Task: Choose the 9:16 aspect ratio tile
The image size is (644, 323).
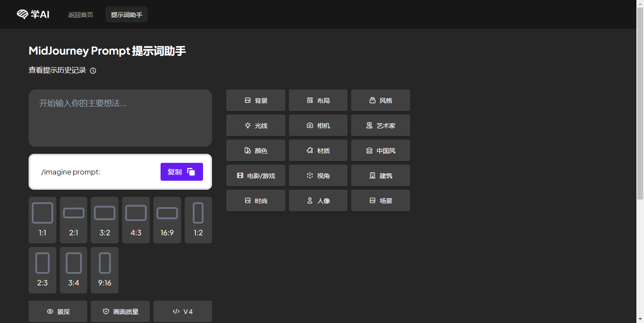Action: (105, 270)
